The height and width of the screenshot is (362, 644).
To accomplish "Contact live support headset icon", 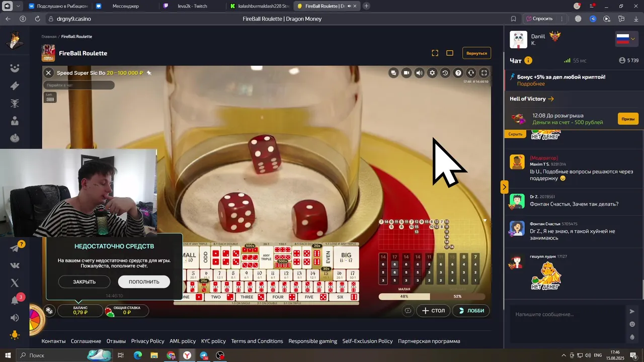I will pos(471,73).
